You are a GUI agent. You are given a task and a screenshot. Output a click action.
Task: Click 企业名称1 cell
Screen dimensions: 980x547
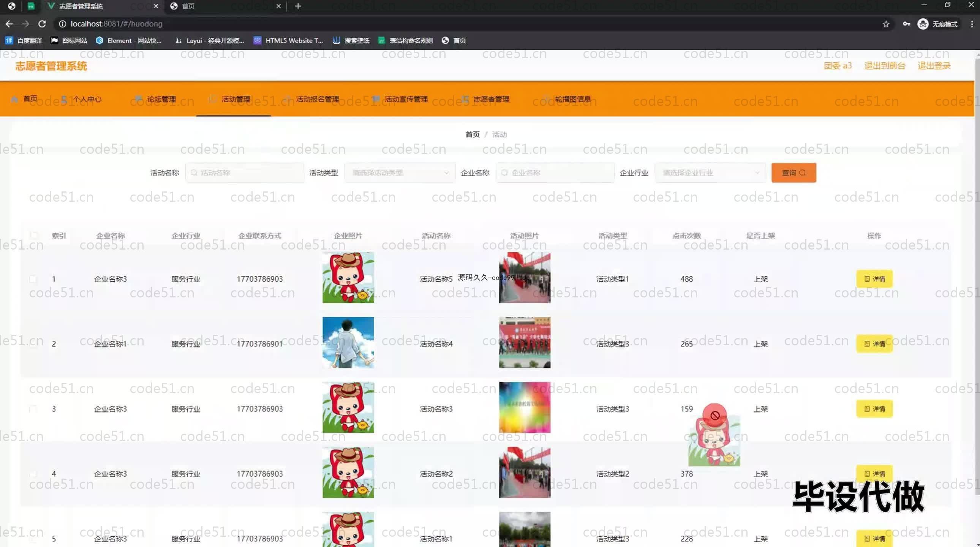pyautogui.click(x=110, y=344)
